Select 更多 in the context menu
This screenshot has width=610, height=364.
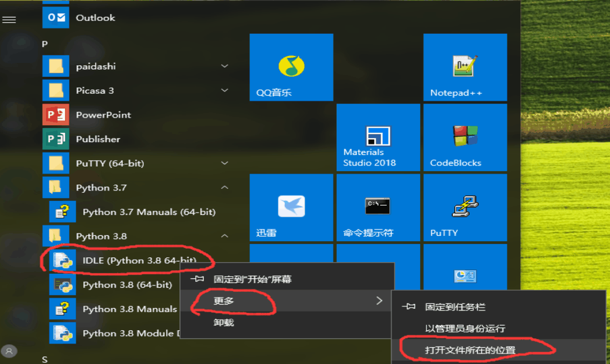coord(287,301)
